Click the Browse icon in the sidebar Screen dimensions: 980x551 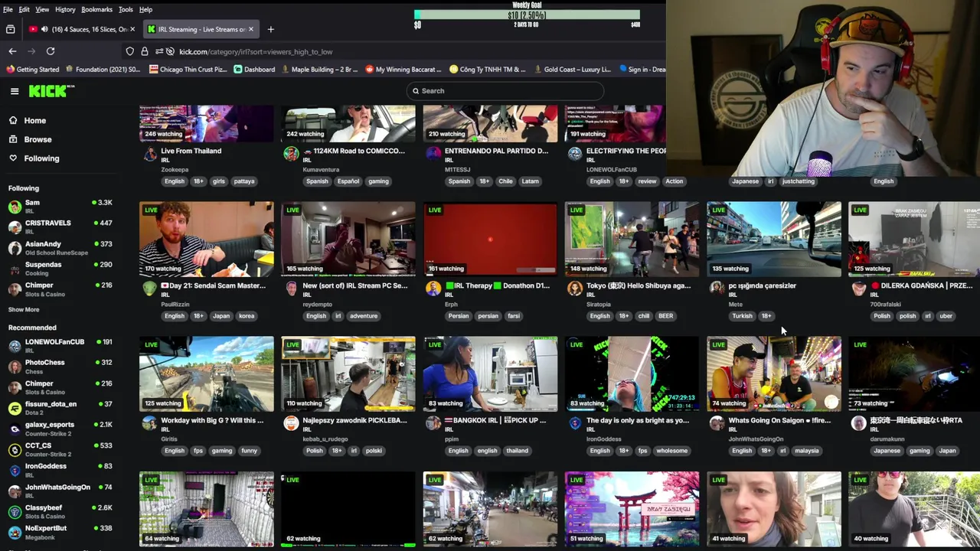[x=13, y=139]
